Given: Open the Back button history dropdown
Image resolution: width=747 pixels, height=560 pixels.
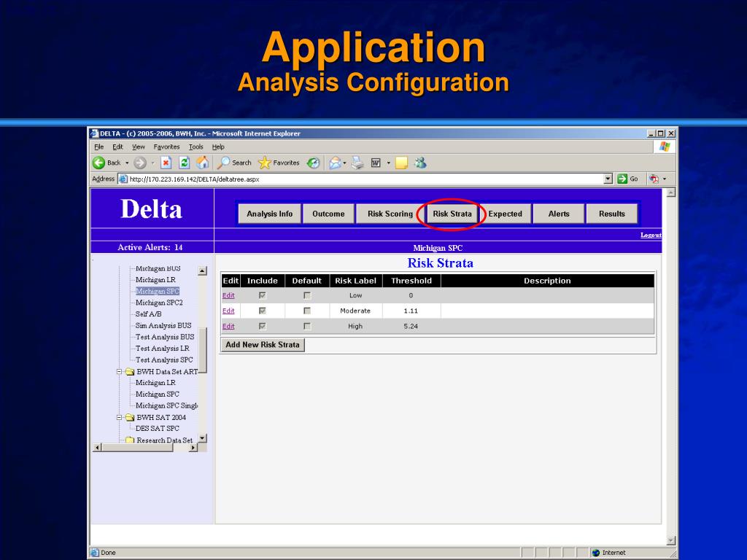Looking at the screenshot, I should (x=127, y=163).
